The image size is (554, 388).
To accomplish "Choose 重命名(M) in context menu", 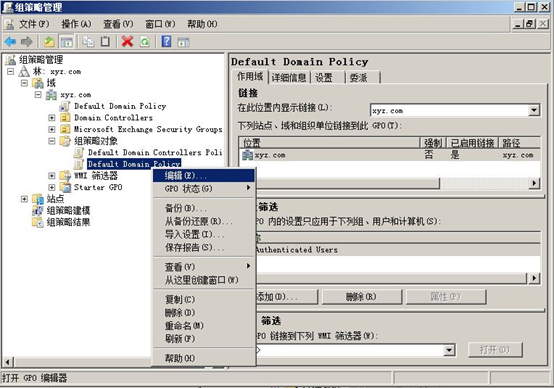I will pos(204,325).
